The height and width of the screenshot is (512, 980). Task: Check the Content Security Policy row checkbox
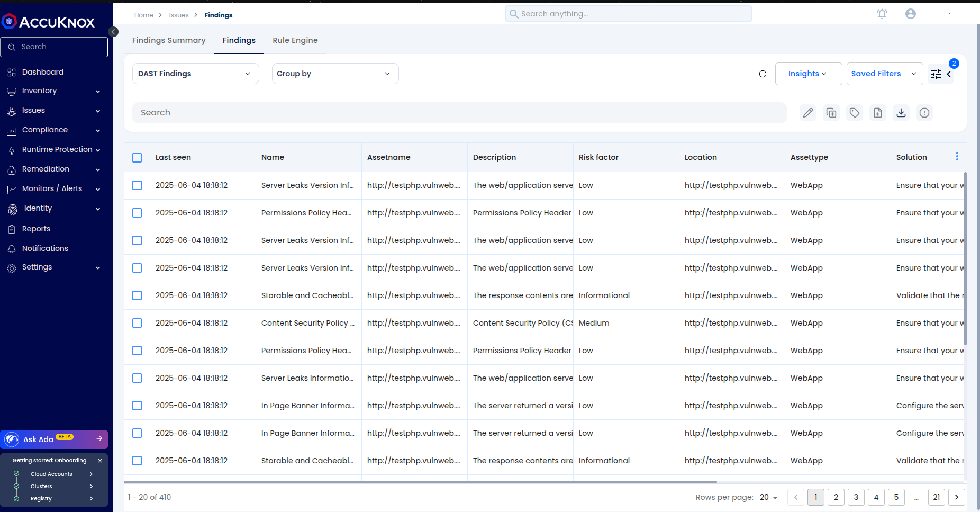pos(137,323)
